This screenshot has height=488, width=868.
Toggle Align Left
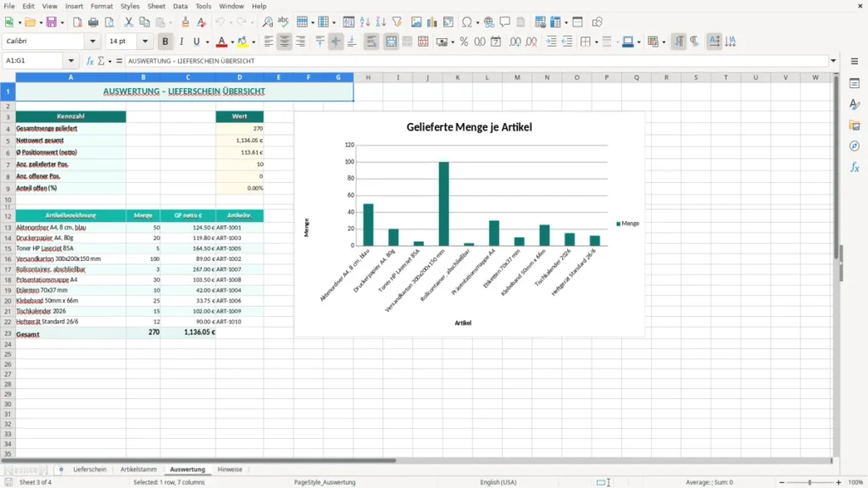(269, 42)
